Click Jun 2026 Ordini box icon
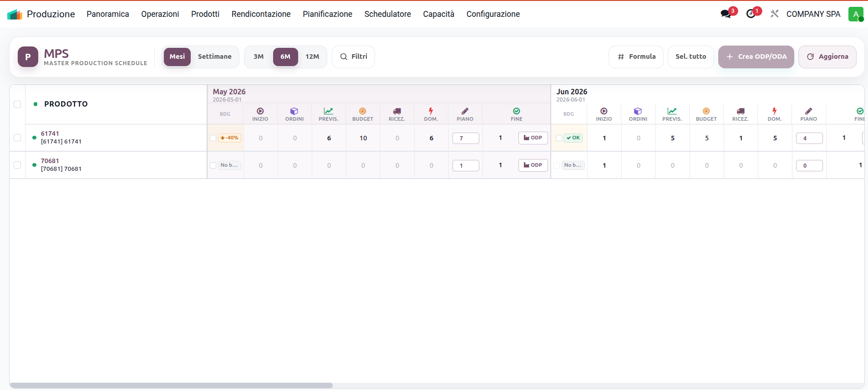 [x=638, y=111]
